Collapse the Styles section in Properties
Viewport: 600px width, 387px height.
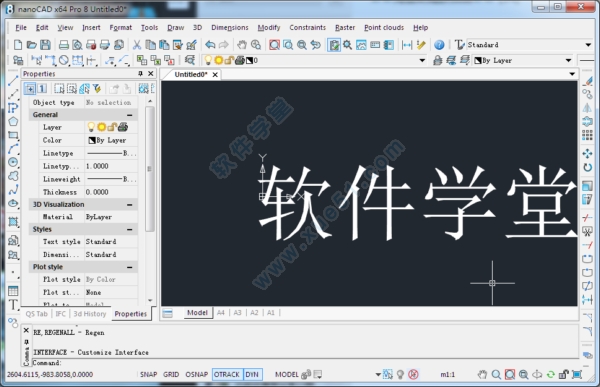click(130, 230)
